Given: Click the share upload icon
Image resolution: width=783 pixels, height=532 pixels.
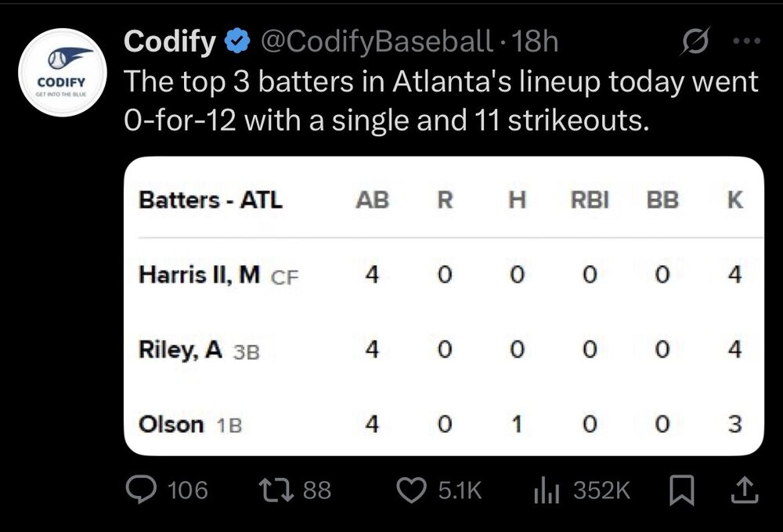Looking at the screenshot, I should coord(744,491).
